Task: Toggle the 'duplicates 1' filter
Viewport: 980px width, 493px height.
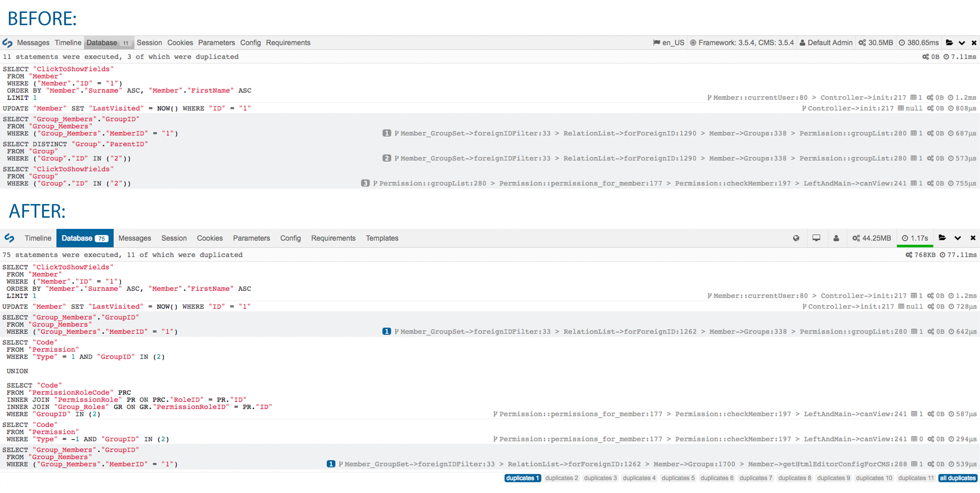Action: coord(522,478)
